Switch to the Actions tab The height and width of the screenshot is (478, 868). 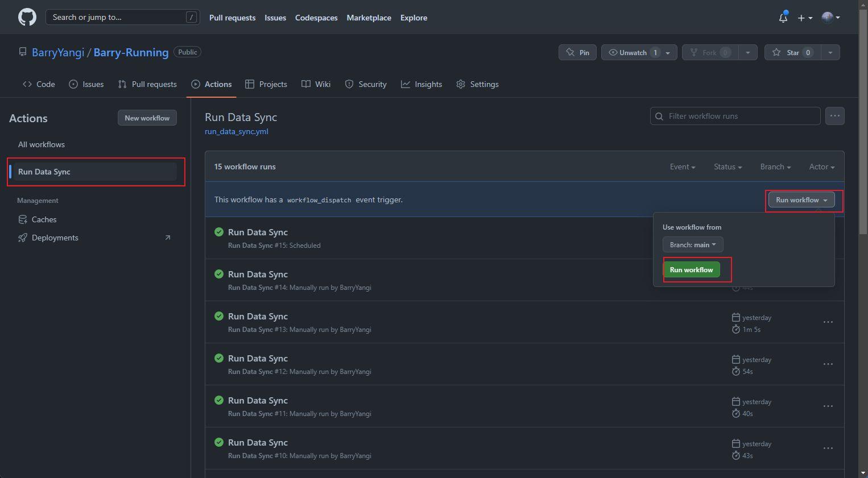pyautogui.click(x=212, y=84)
